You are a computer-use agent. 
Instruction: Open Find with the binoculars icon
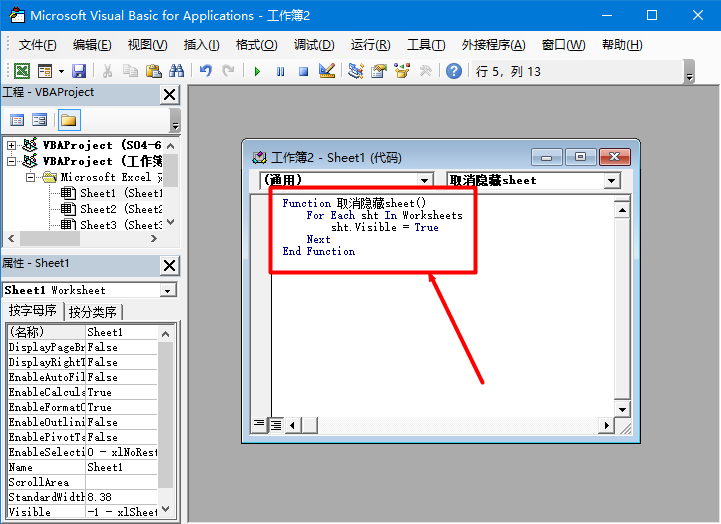point(177,71)
